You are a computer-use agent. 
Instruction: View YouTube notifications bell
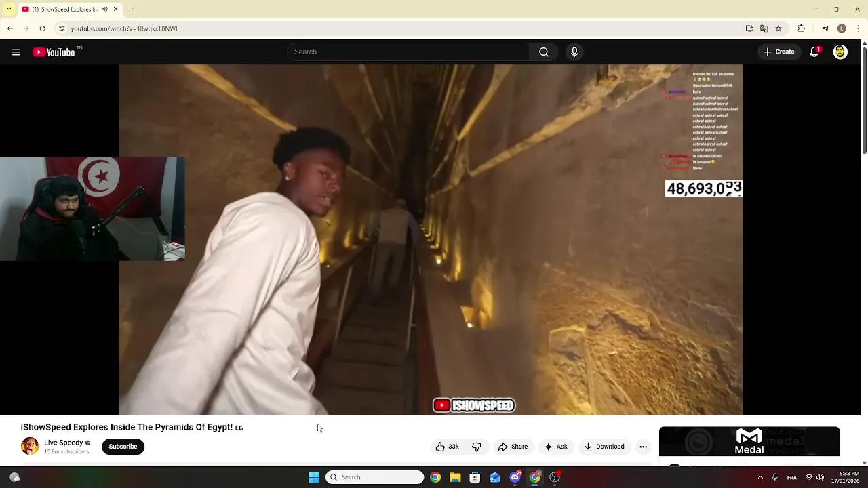tap(815, 52)
